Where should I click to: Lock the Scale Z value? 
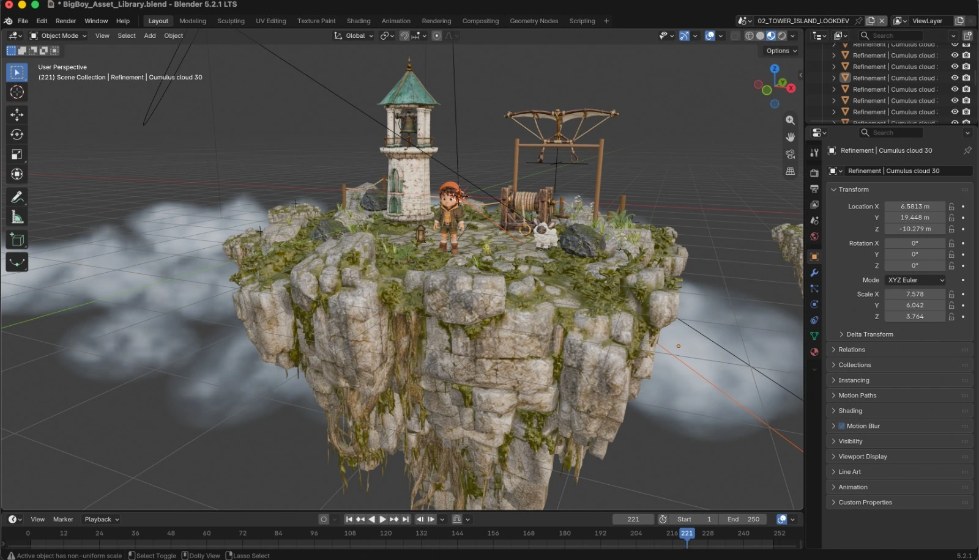coord(951,317)
